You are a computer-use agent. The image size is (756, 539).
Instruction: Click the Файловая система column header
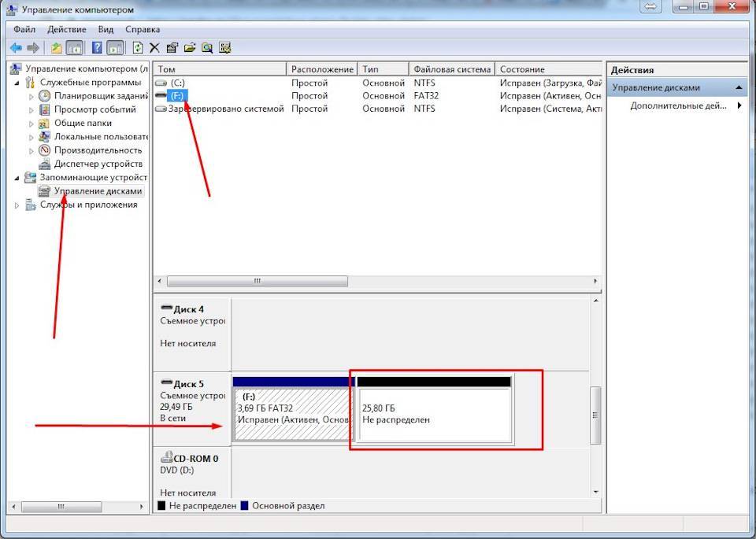coord(452,69)
